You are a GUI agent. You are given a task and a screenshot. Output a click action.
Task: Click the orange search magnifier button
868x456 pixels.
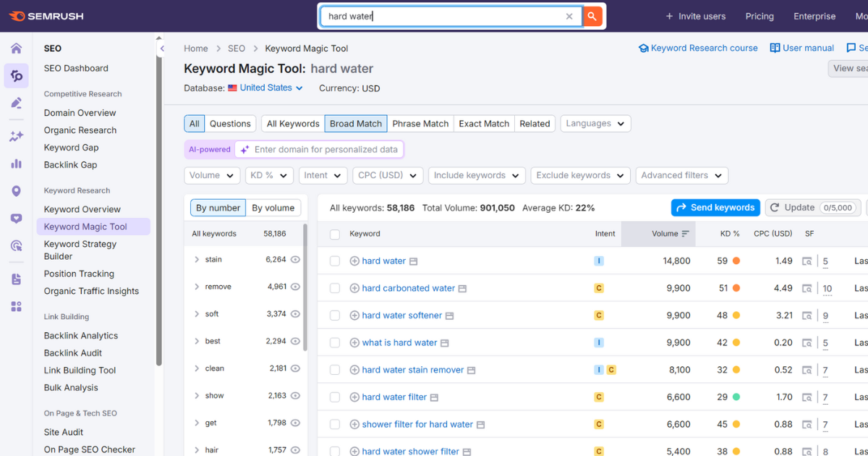pos(592,16)
